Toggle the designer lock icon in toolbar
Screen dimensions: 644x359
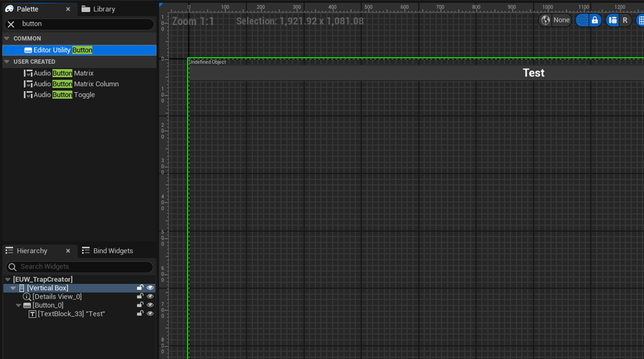tap(595, 20)
